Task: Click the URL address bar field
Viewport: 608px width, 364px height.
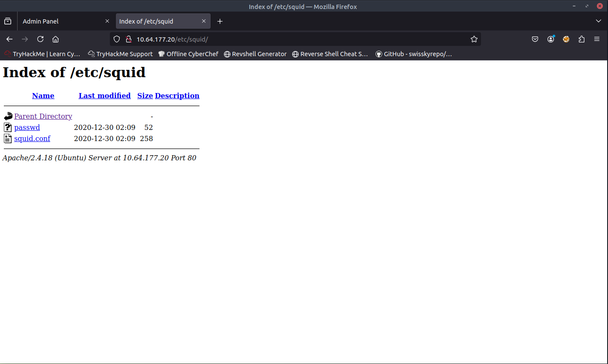Action: [x=300, y=39]
